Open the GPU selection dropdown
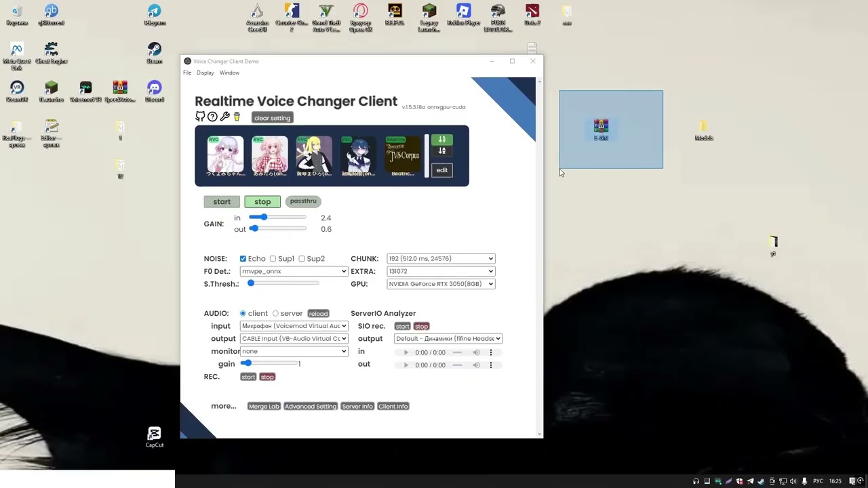 coord(441,284)
